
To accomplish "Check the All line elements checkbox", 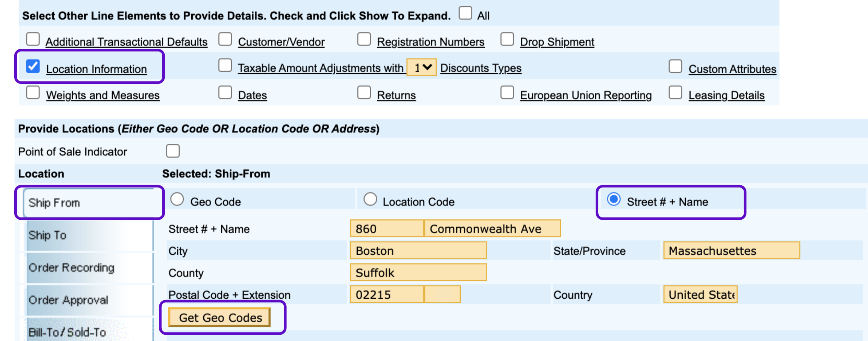I will 465,14.
